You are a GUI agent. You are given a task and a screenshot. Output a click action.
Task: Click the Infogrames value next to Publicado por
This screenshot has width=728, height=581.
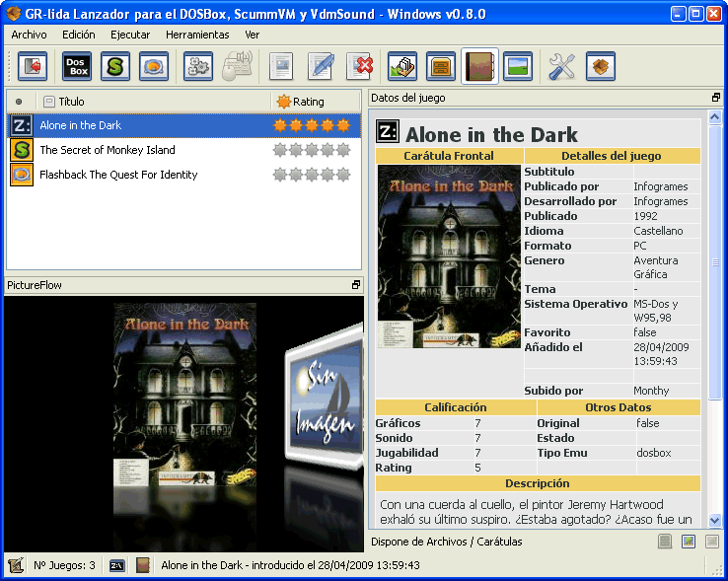pos(661,186)
